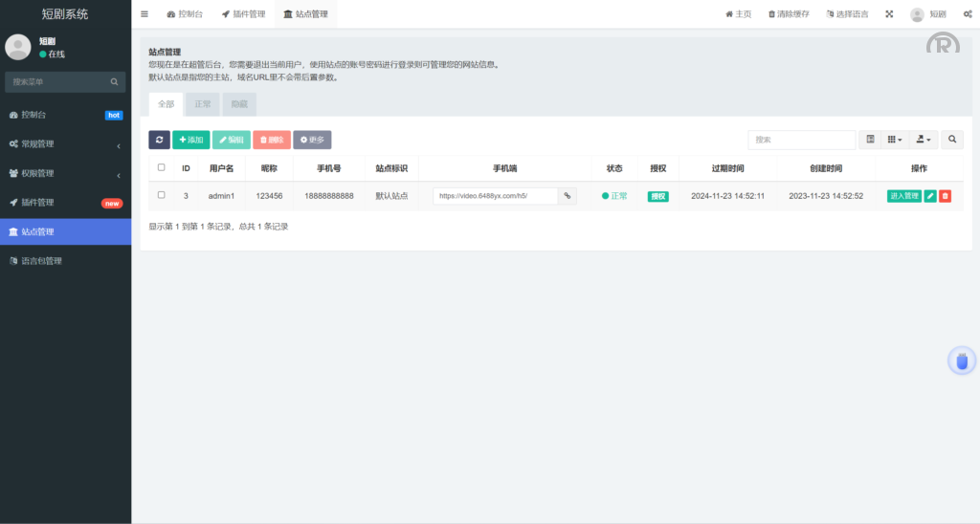The width and height of the screenshot is (980, 524).
Task: Click the hamburger menu toggle icon
Action: tap(145, 14)
